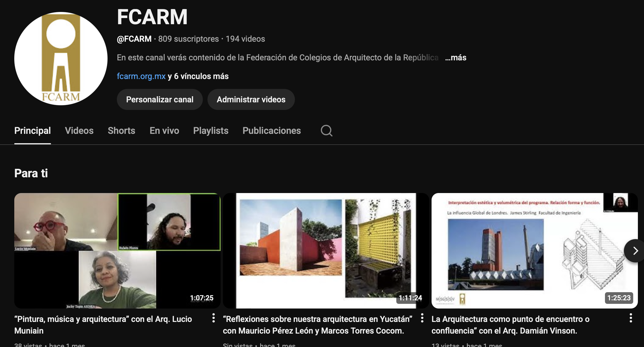Expand channel description with ...más

coord(455,58)
